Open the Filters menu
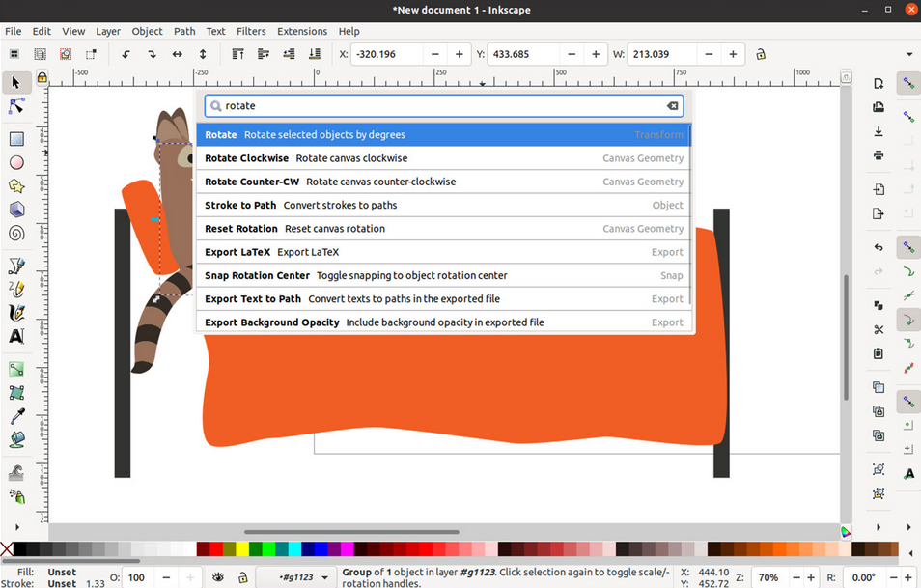Viewport: 921px width, 588px height. tap(251, 31)
